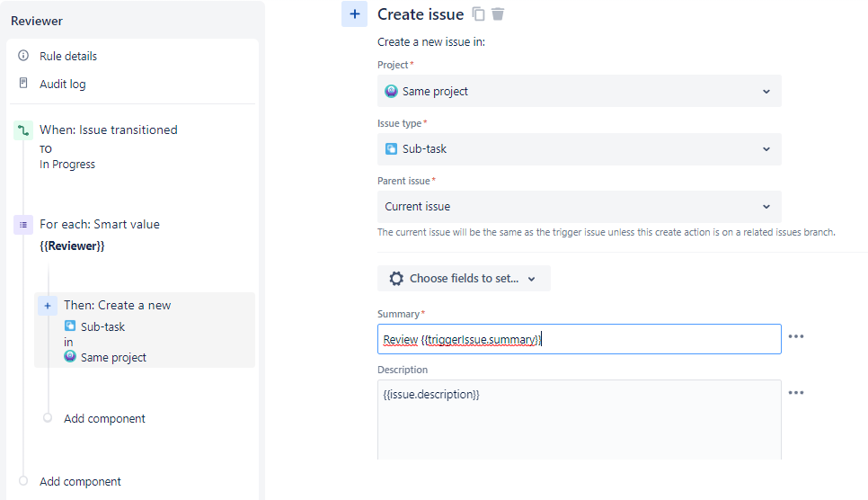
Task: Open the Issue type dropdown showing Sub-task
Action: tap(579, 149)
